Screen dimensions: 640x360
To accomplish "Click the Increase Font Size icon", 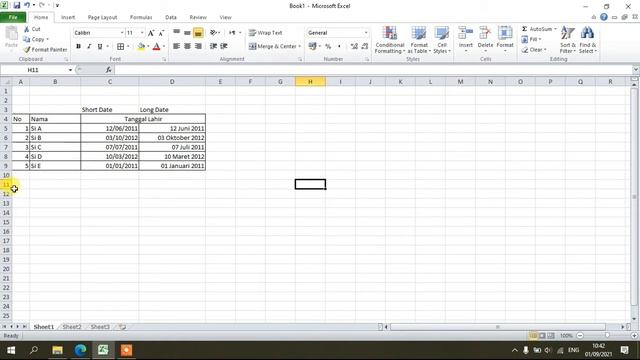I will pos(151,33).
